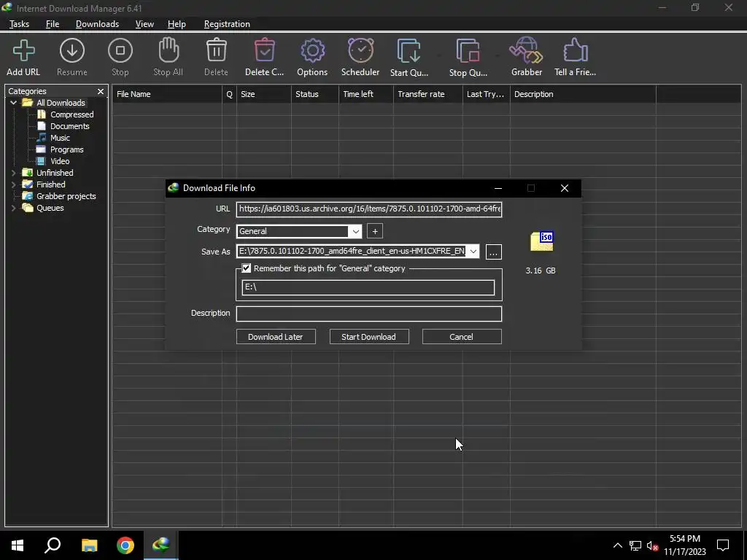The height and width of the screenshot is (560, 747).
Task: Open the Registration menu
Action: click(227, 24)
